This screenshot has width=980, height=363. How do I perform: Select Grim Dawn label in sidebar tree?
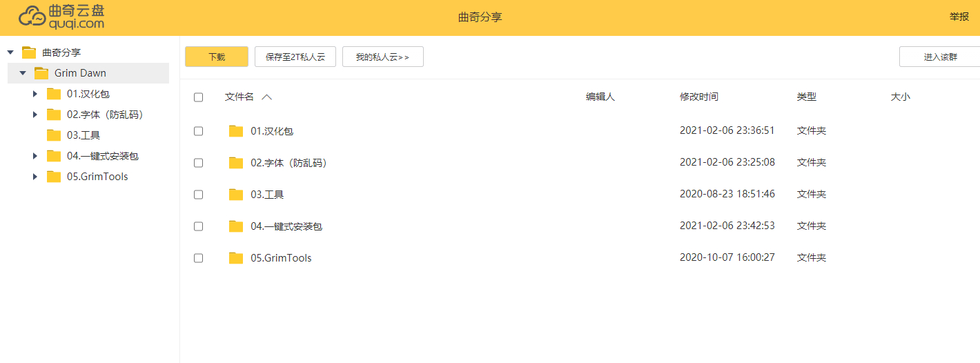[x=81, y=73]
